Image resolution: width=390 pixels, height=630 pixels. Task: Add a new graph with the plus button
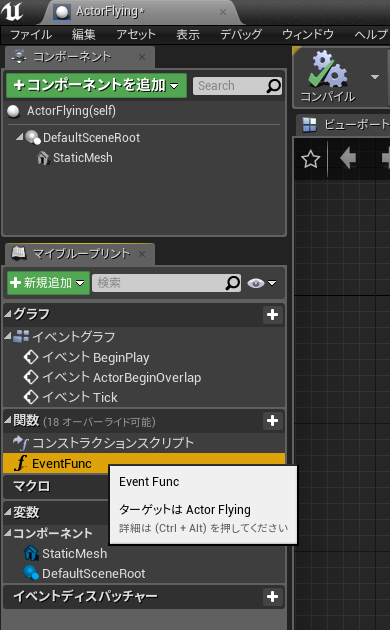272,315
